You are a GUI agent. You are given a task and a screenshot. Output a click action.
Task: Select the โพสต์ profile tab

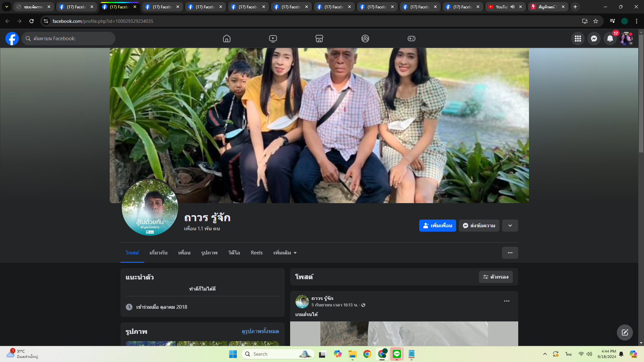132,253
